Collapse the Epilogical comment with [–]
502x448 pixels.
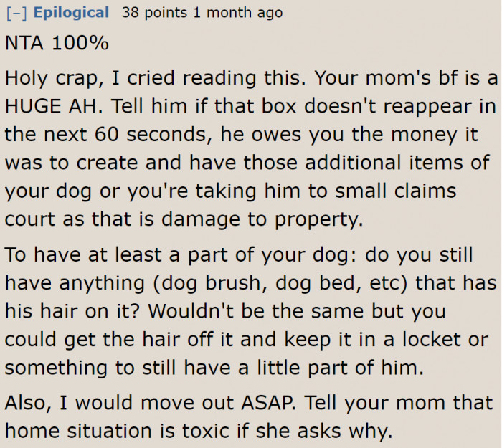16,13
